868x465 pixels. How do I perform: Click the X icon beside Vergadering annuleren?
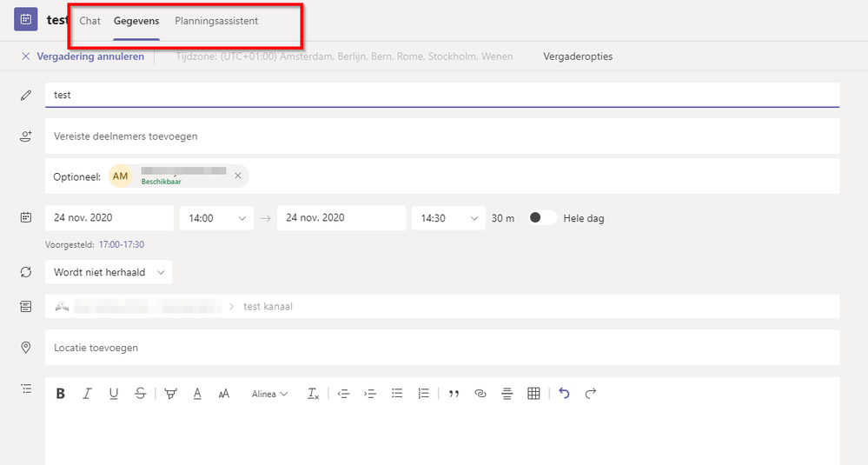coord(25,56)
